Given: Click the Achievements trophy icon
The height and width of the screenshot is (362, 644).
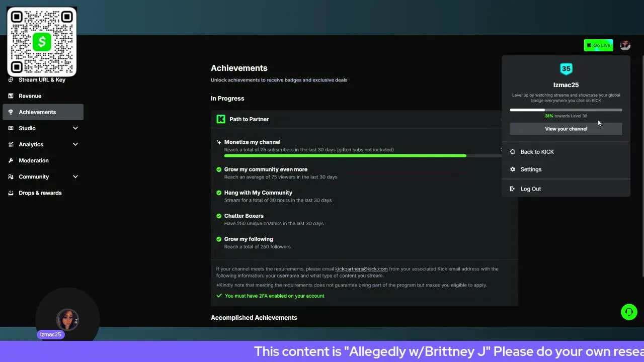Looking at the screenshot, I should [x=11, y=112].
